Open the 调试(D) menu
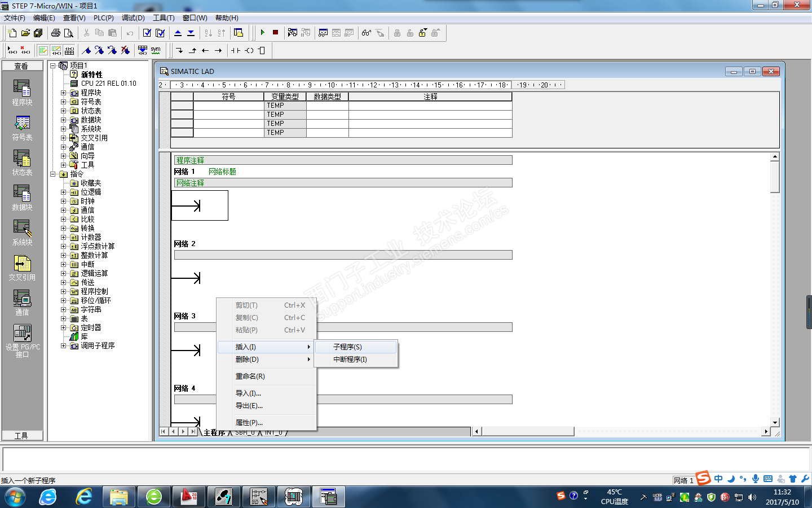Viewport: 812px width, 508px height. click(133, 18)
